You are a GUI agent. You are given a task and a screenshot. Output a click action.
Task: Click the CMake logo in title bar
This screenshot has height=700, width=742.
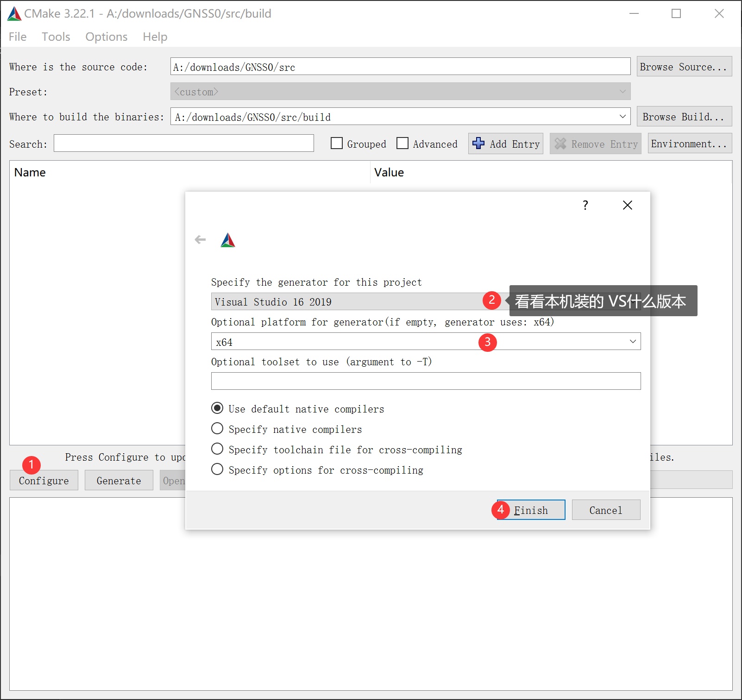point(14,14)
